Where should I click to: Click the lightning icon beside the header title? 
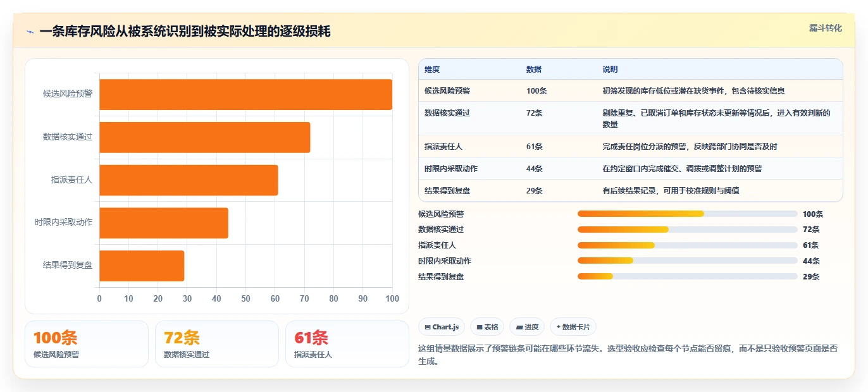pyautogui.click(x=30, y=32)
